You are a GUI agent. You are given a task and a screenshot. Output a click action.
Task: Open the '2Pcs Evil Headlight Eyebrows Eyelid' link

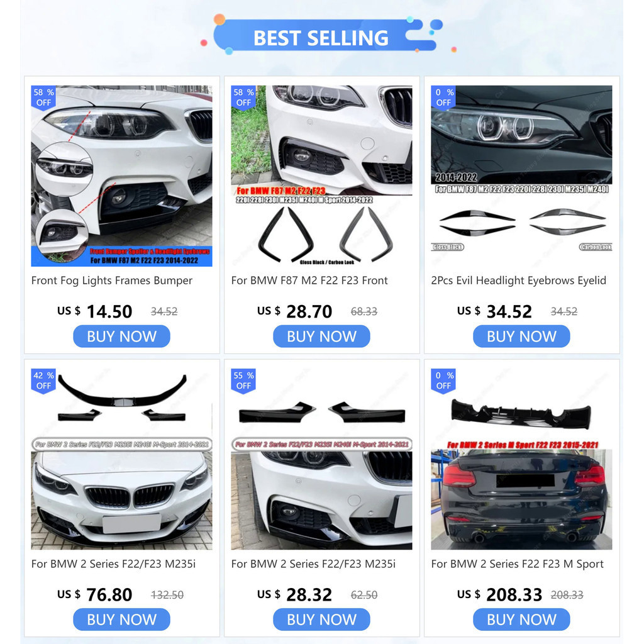click(x=518, y=280)
